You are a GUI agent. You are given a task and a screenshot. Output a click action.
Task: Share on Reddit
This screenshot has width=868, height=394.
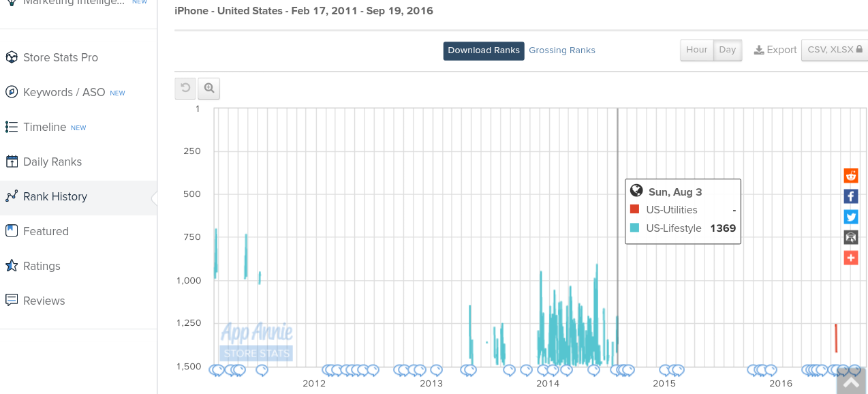pos(851,176)
